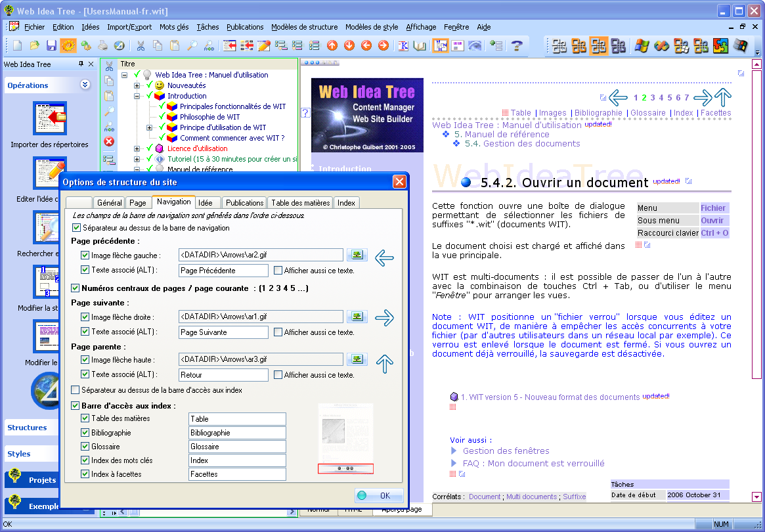Expand the "Nouveautés" tree node
765x532 pixels.
[x=137, y=85]
